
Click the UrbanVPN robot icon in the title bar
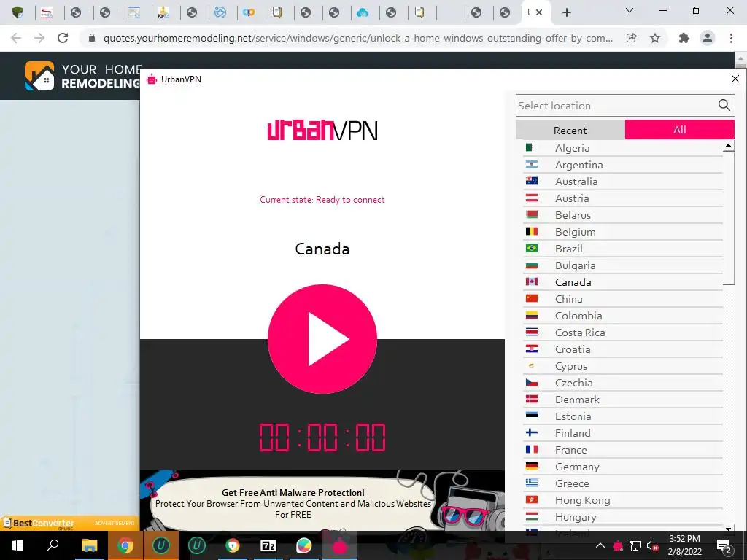click(x=152, y=79)
